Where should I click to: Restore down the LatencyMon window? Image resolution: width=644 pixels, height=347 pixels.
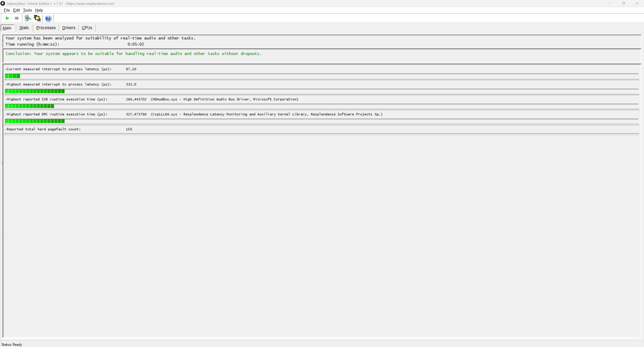624,4
